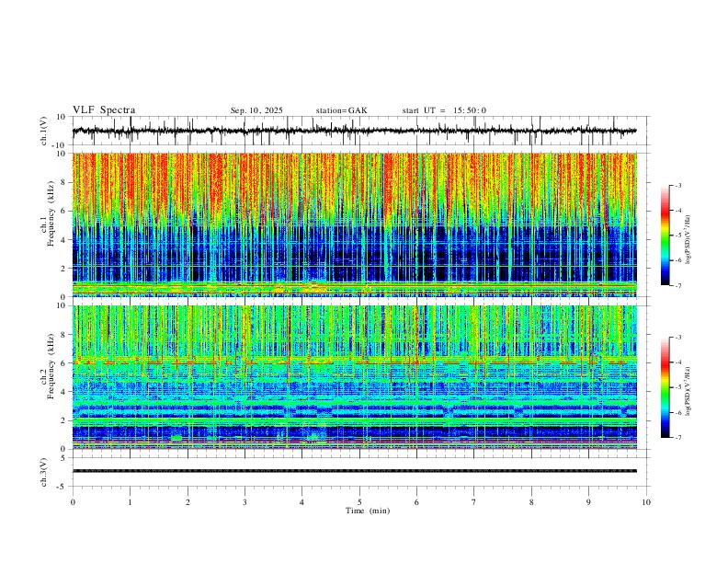Click the "8" tick on the Time axis
Viewport: 728px width, 563px height.
click(531, 502)
